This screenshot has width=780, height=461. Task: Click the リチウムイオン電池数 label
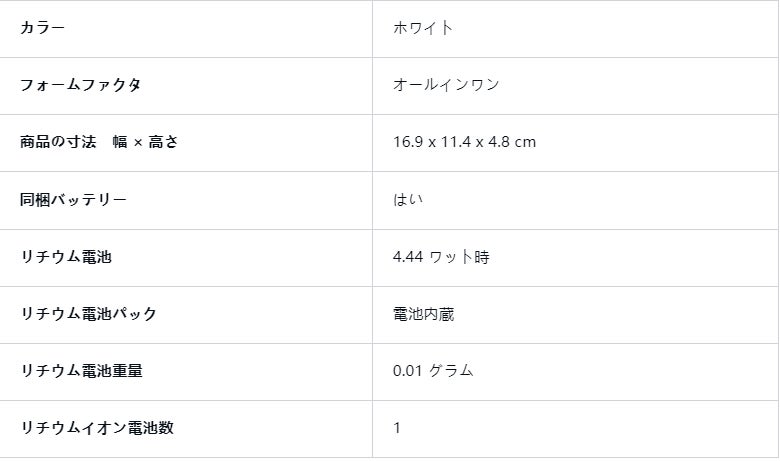(97, 428)
